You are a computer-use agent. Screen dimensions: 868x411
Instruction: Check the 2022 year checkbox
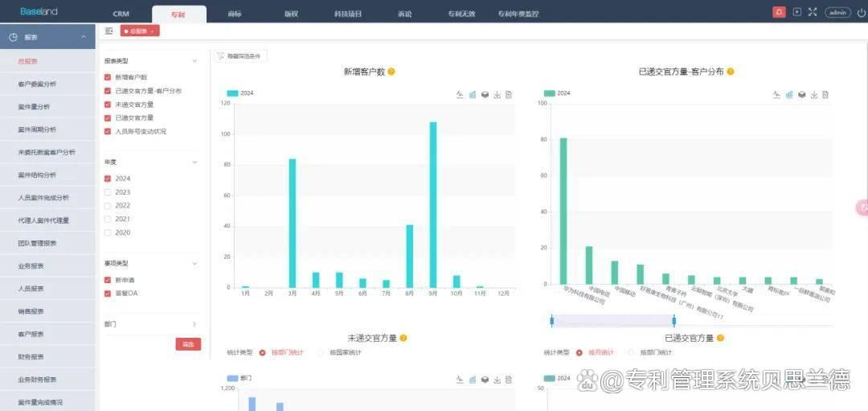coord(108,206)
